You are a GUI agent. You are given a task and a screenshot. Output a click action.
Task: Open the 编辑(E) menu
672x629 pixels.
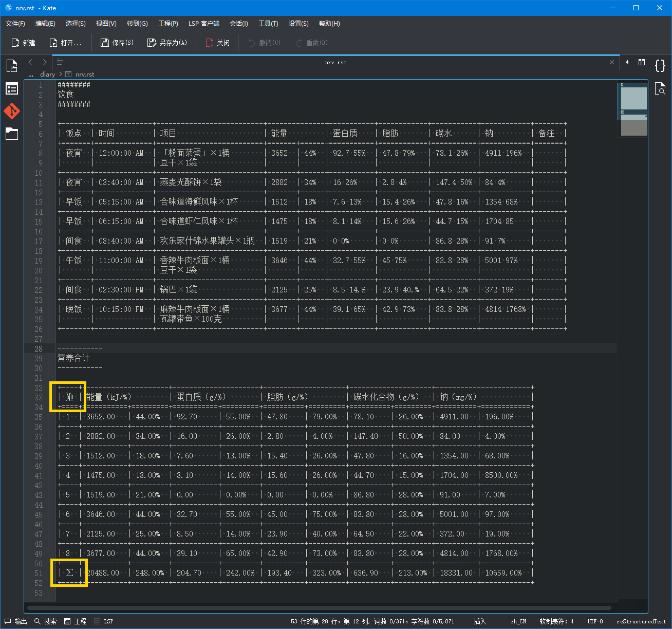(45, 24)
